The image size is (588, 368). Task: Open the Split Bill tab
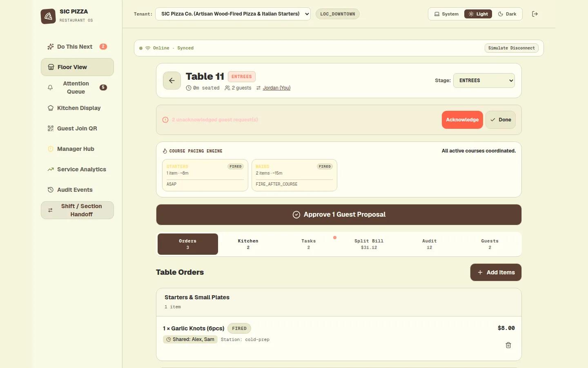pyautogui.click(x=369, y=244)
